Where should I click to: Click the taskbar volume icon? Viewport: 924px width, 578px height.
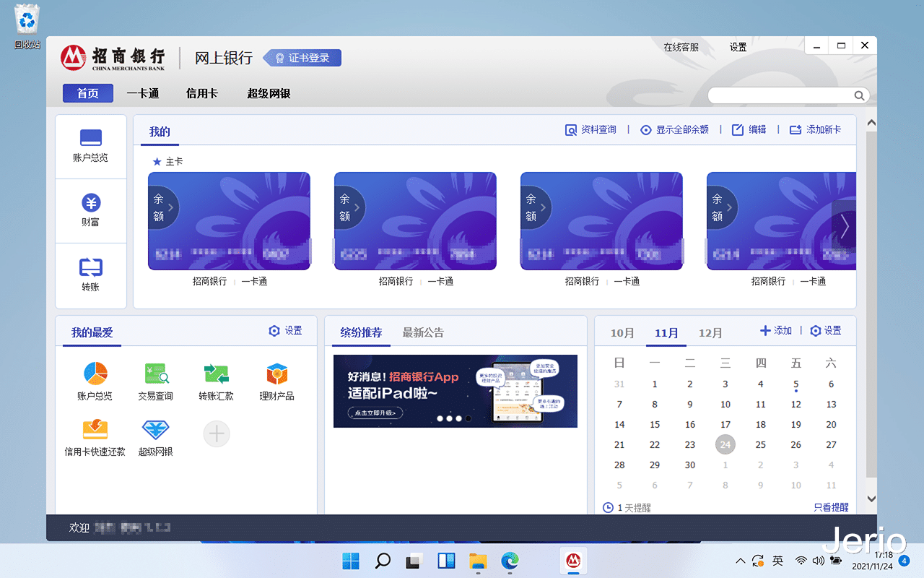[x=818, y=561]
